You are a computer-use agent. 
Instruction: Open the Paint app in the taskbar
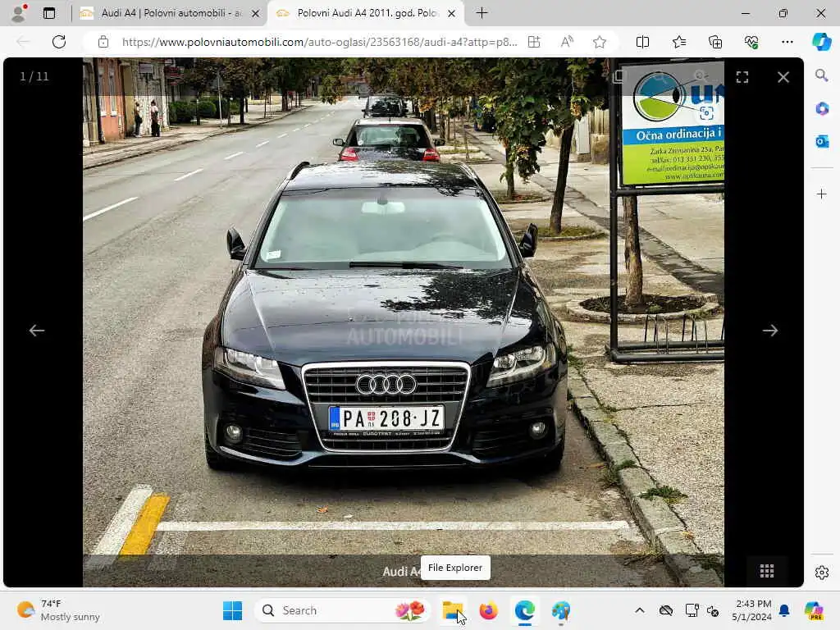coord(561,610)
